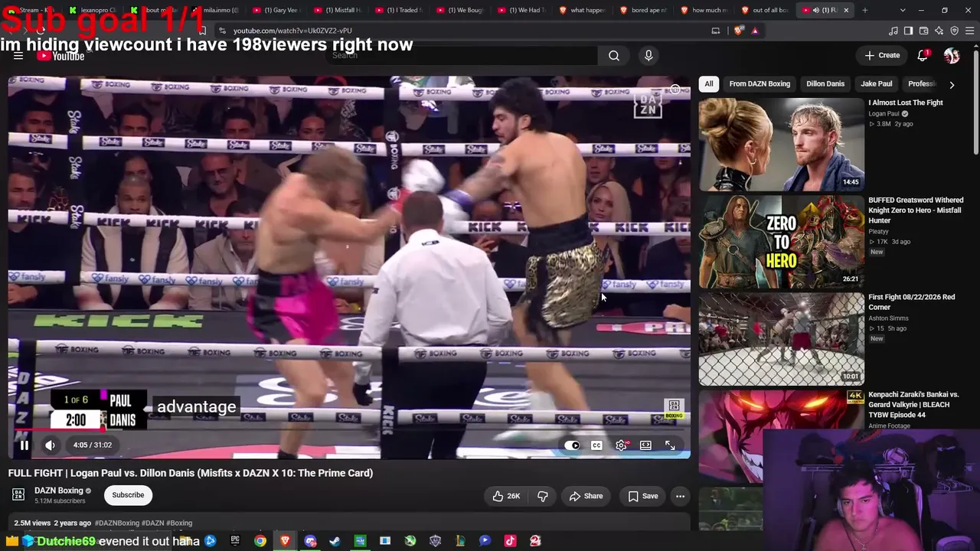Open the Brave main menu
The width and height of the screenshot is (980, 551).
tap(969, 31)
